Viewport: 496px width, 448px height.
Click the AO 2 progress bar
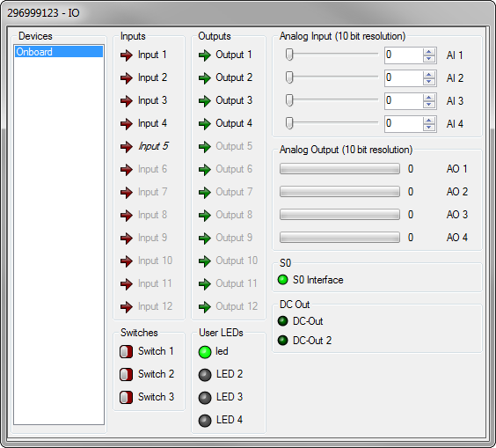(x=339, y=192)
